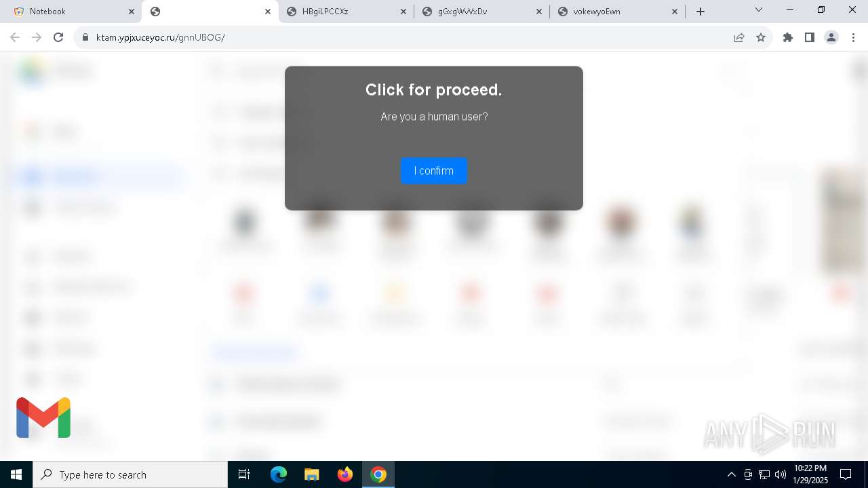Open a new tab with plus button
The height and width of the screenshot is (488, 868).
pos(701,12)
